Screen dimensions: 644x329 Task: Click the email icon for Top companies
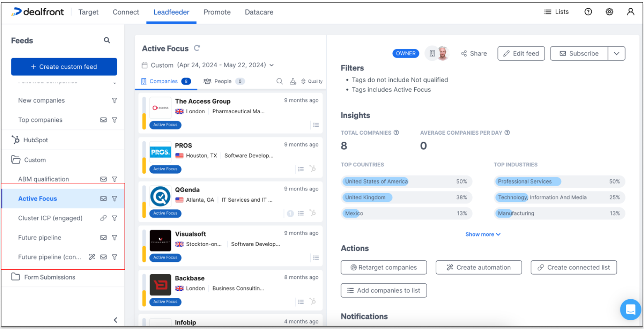pyautogui.click(x=103, y=120)
